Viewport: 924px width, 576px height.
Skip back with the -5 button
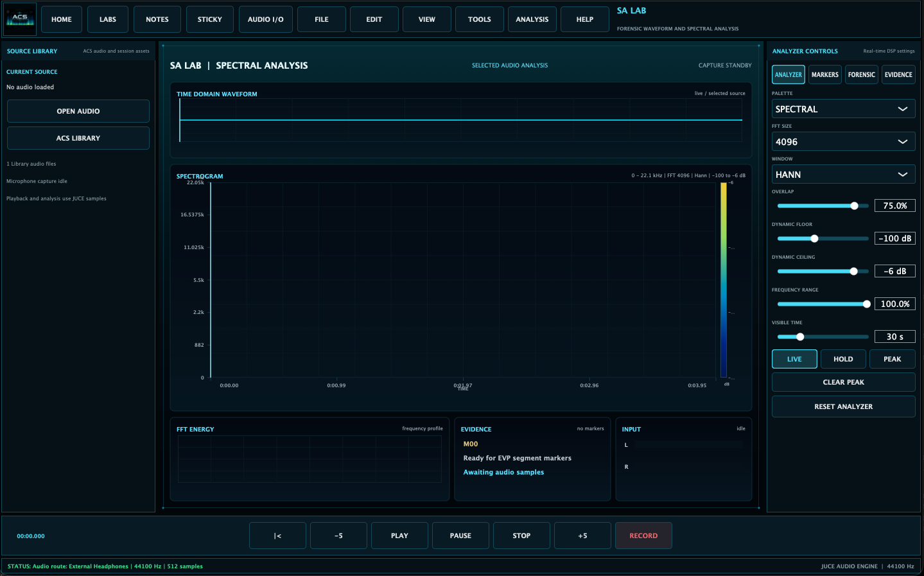pyautogui.click(x=338, y=536)
